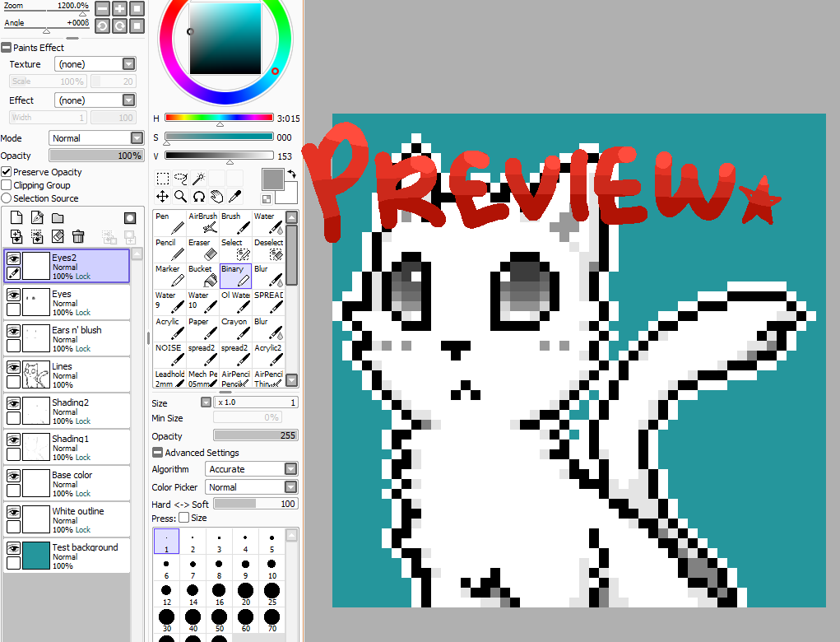The width and height of the screenshot is (840, 642).
Task: Hide the Test background layer
Action: click(x=13, y=548)
